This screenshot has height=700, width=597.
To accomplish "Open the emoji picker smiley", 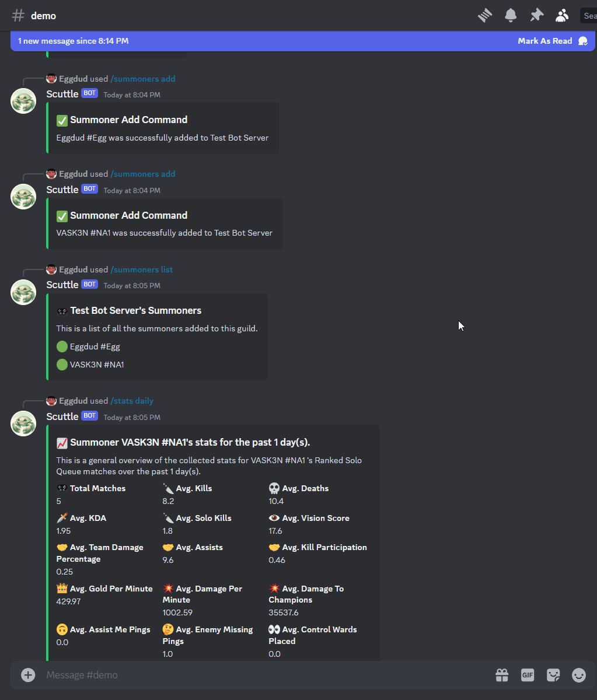I will pos(579,675).
